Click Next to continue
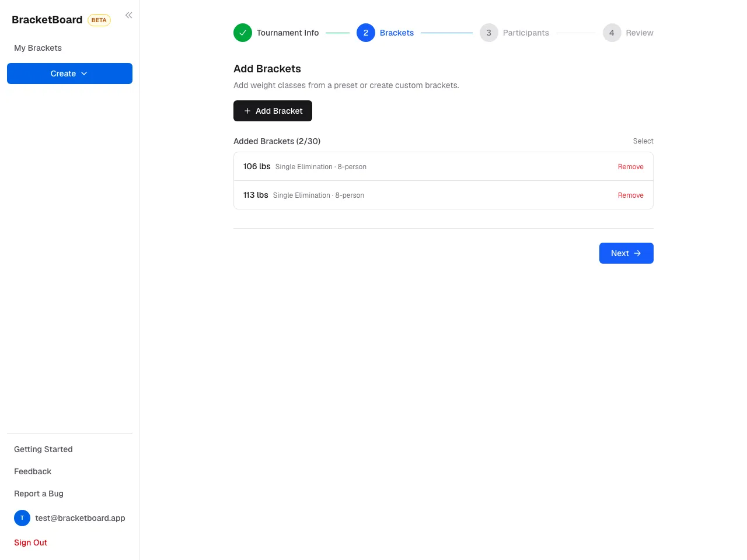The width and height of the screenshot is (747, 560). (626, 253)
